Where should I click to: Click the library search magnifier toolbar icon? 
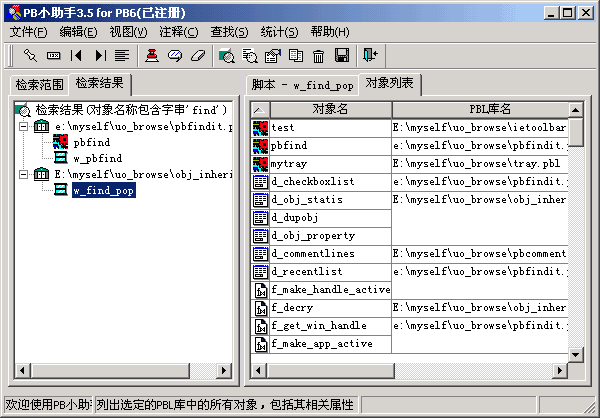click(227, 55)
